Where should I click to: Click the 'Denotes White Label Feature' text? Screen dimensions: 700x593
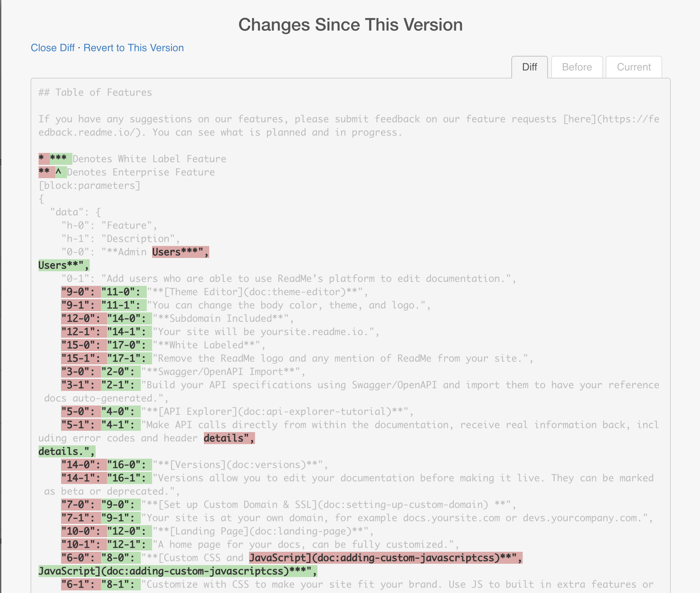(x=149, y=159)
